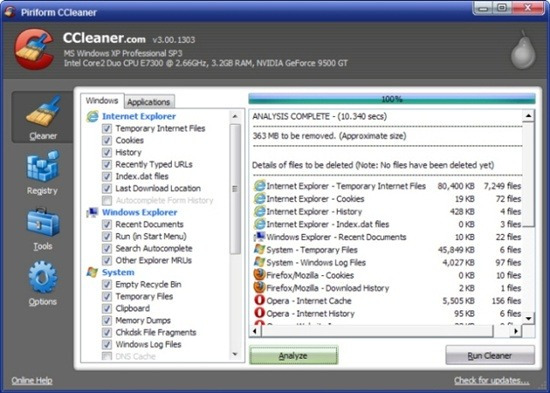Open the Registry section icon
The height and width of the screenshot is (393, 550).
coord(42,166)
